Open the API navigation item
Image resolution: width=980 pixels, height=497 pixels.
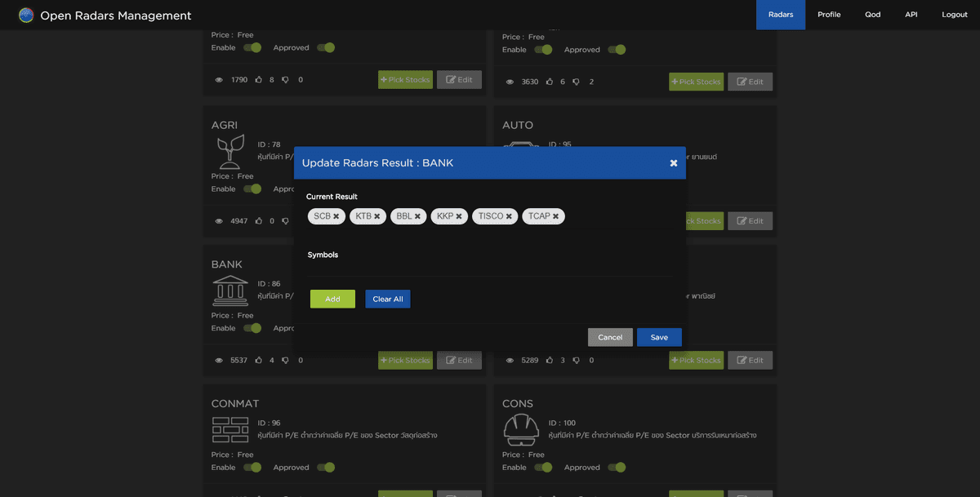tap(911, 15)
